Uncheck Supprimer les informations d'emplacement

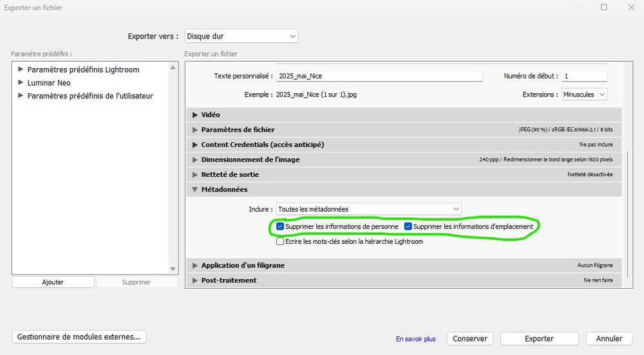pos(408,226)
